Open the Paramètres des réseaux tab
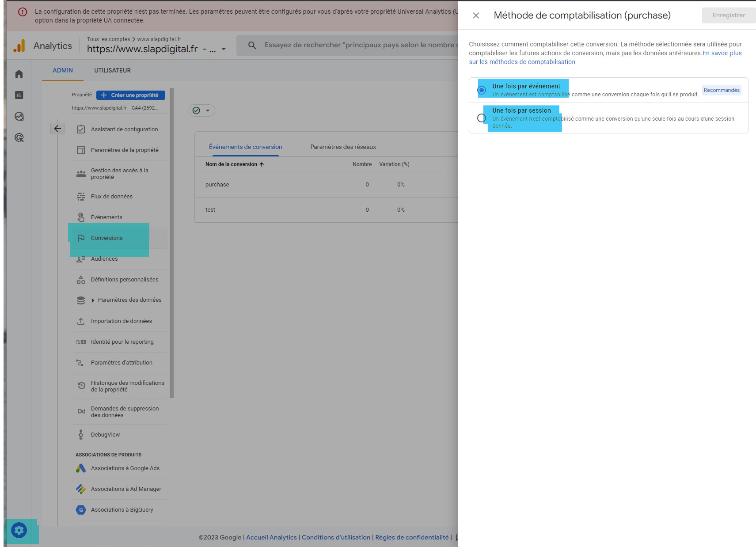756x547 pixels. pyautogui.click(x=343, y=146)
